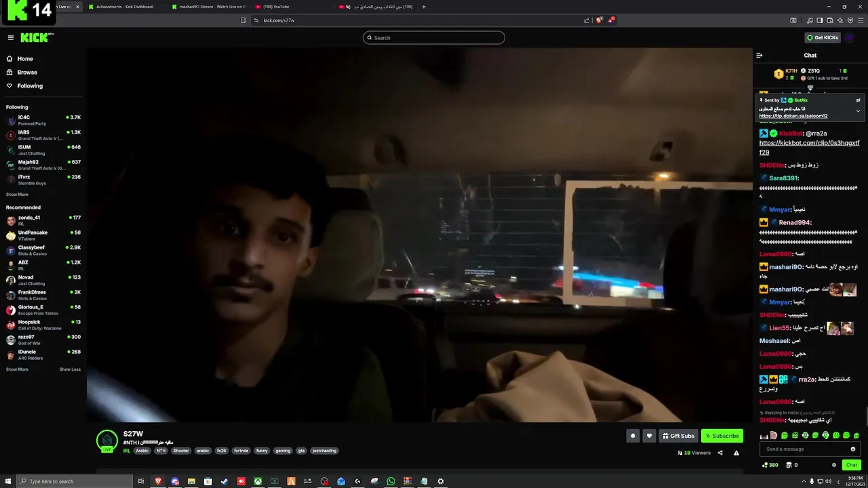
Task: Open the tip.dokan.sa/saloom12 link
Action: coord(793,116)
